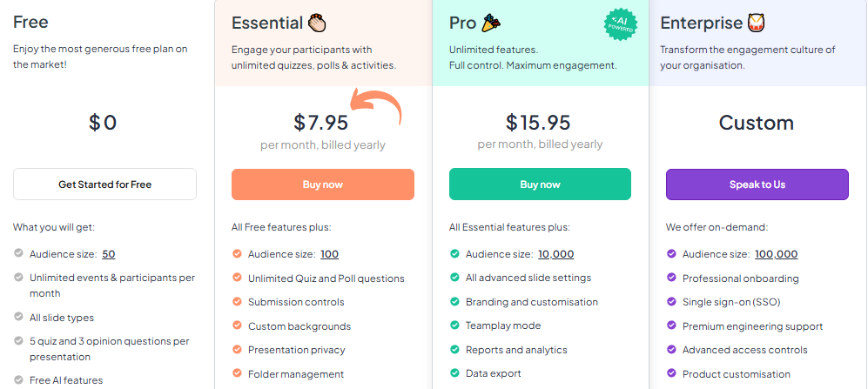Click the underlined audience size 100
Image resolution: width=868 pixels, height=389 pixels.
329,254
